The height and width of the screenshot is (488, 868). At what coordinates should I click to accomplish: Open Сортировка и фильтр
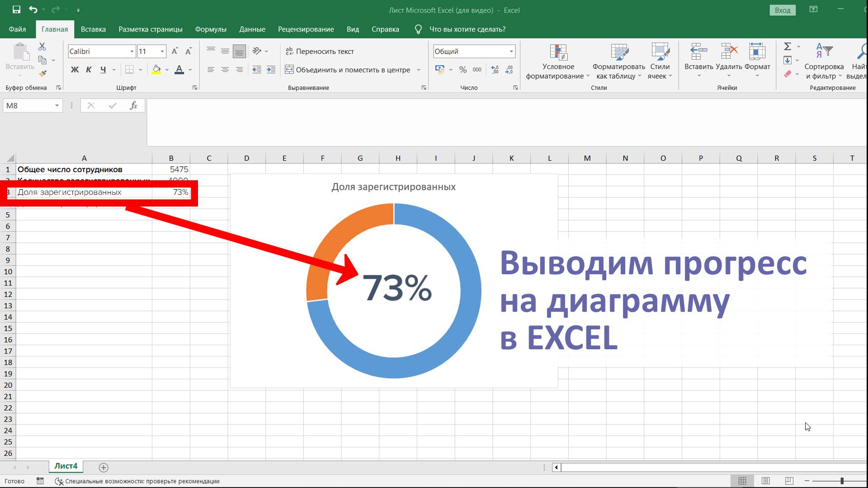pos(823,60)
